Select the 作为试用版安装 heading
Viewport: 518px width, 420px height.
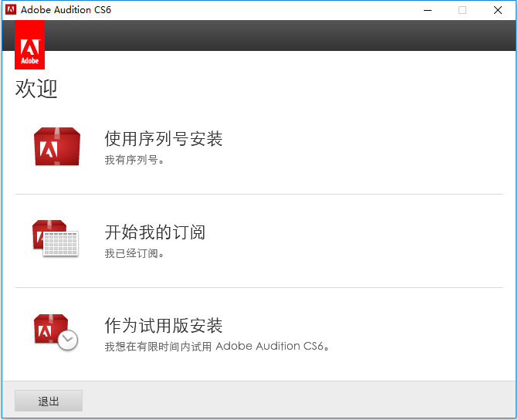[164, 326]
